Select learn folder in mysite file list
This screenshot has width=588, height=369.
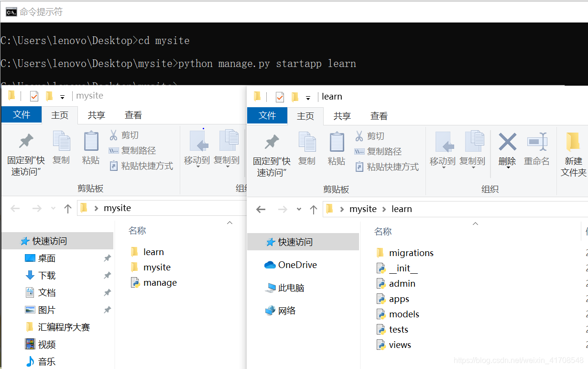click(x=147, y=252)
